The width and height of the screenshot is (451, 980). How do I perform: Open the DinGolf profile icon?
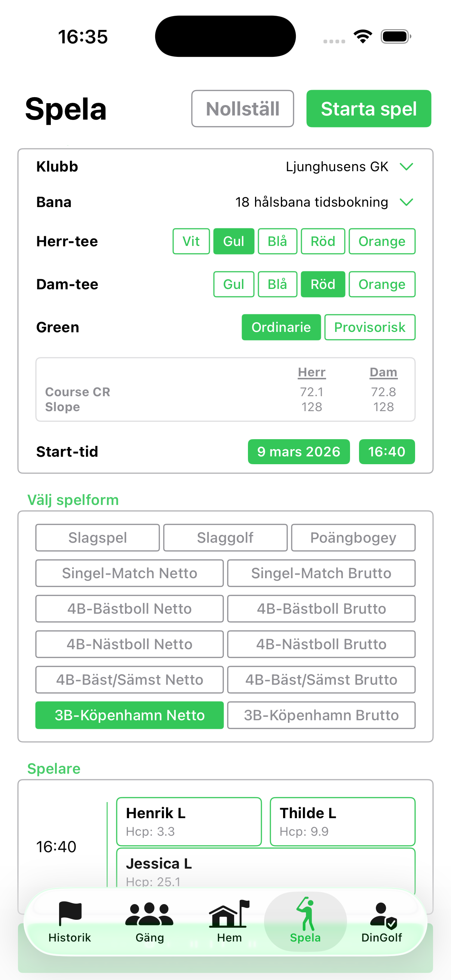coord(381,914)
